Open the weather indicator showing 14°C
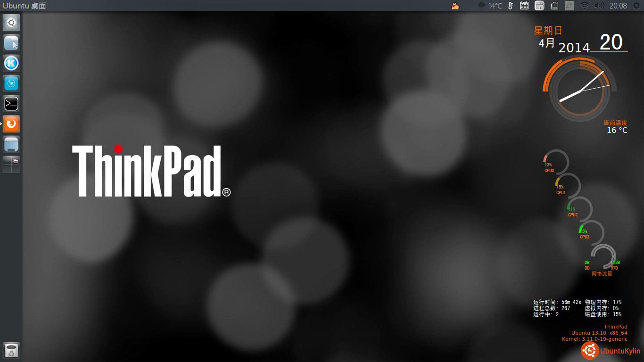Viewport: 644px width, 362px height. pyautogui.click(x=489, y=6)
